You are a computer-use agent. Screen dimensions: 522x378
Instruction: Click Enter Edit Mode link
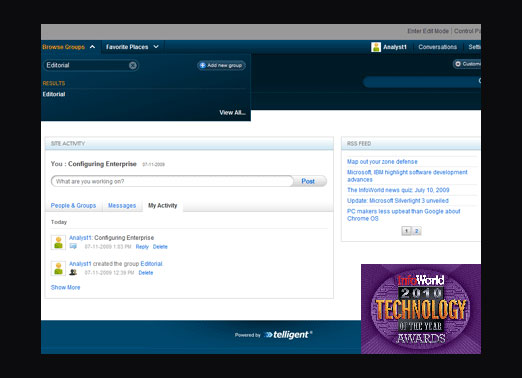[x=428, y=31]
